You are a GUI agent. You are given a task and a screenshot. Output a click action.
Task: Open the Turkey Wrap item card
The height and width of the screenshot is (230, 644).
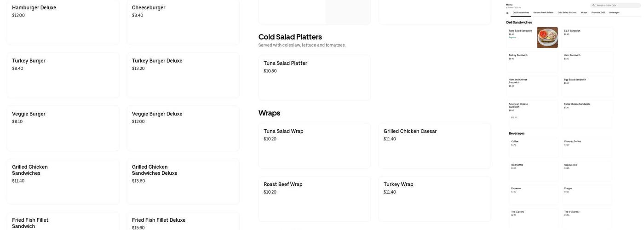coord(435,199)
